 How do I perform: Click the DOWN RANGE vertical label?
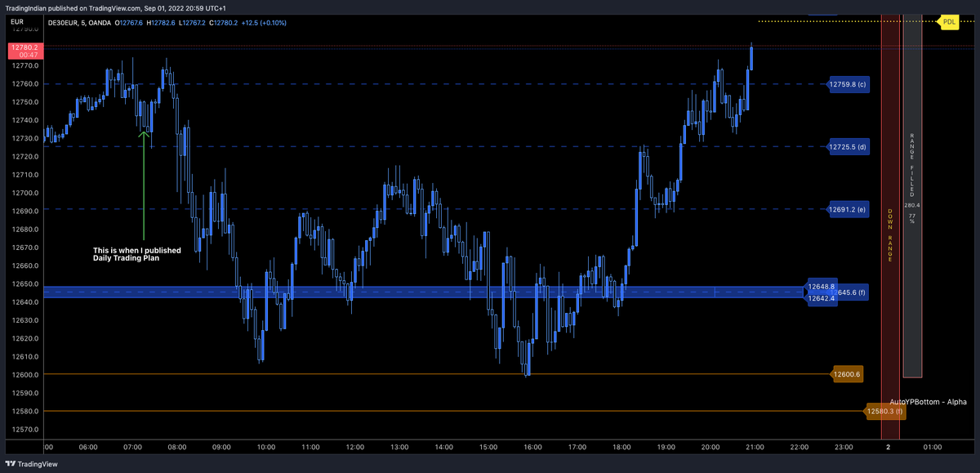click(889, 234)
